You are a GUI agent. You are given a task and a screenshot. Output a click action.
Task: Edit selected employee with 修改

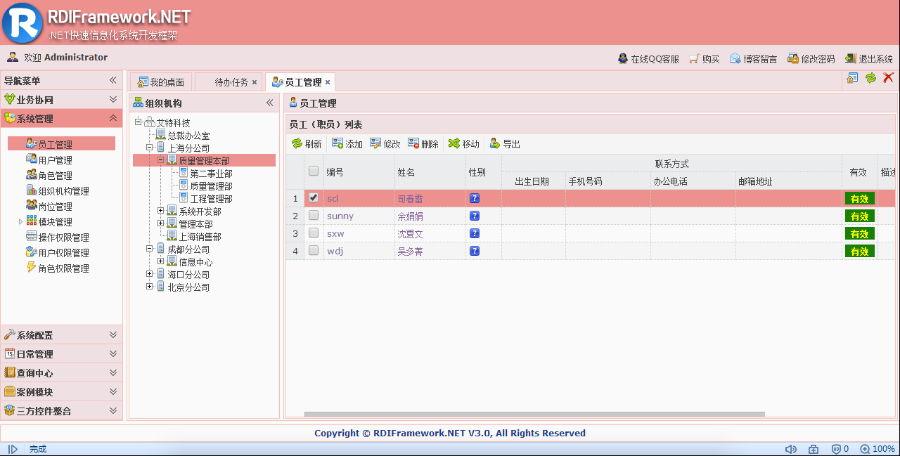tap(385, 144)
